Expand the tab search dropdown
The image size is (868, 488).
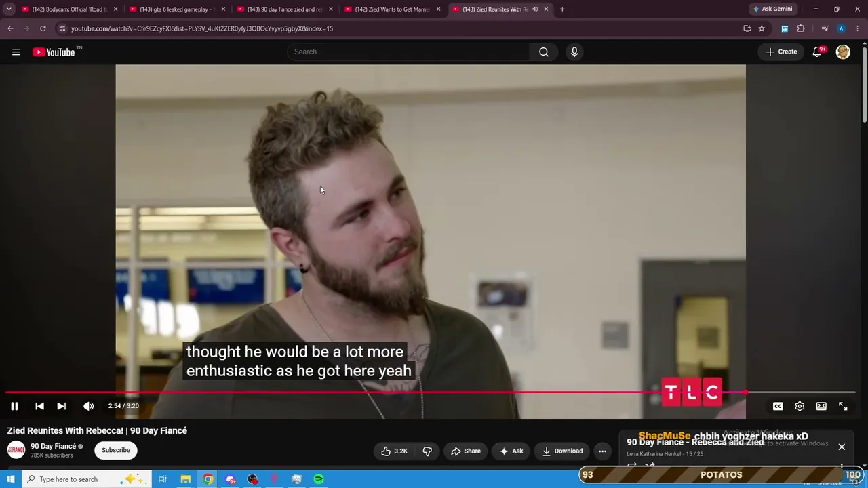tap(9, 9)
